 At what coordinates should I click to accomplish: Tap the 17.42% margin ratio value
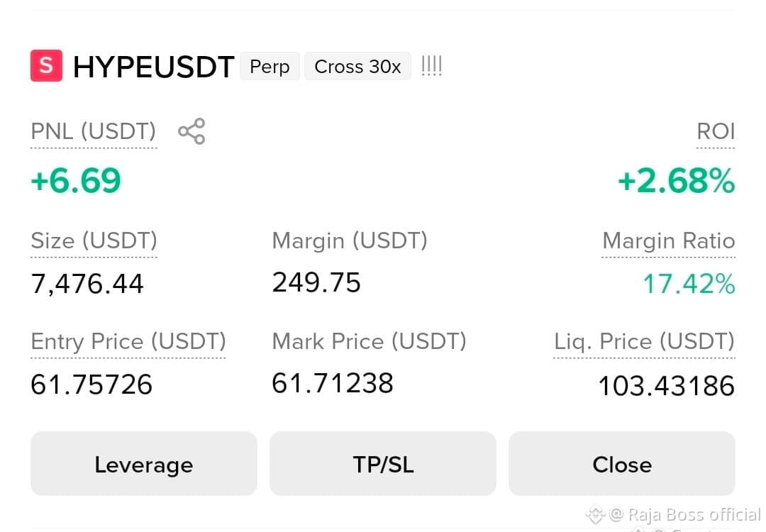coord(689,284)
